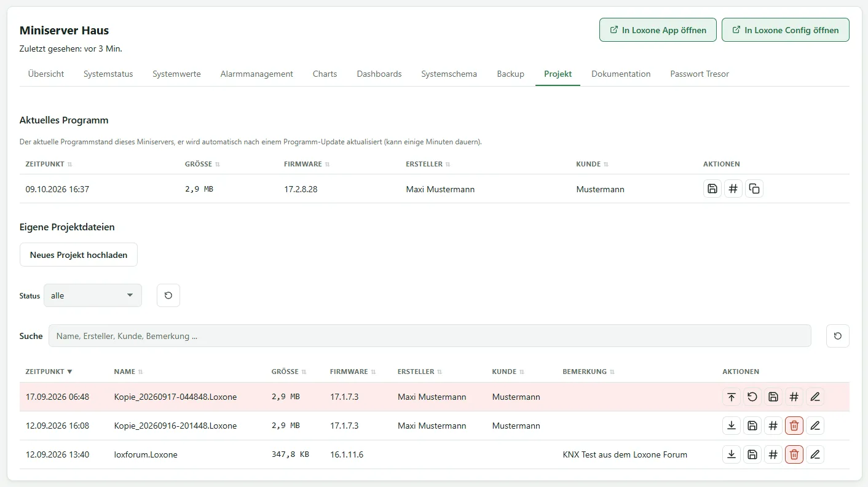Sort the Aktuelles Programm table by Ersteller

[428, 164]
